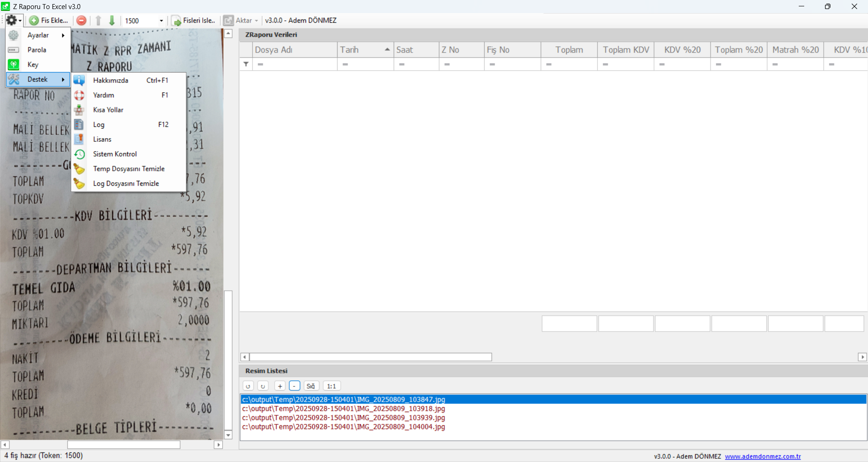The image size is (868, 462).
Task: Choose Temp Dosyasını Temizle option
Action: 129,169
